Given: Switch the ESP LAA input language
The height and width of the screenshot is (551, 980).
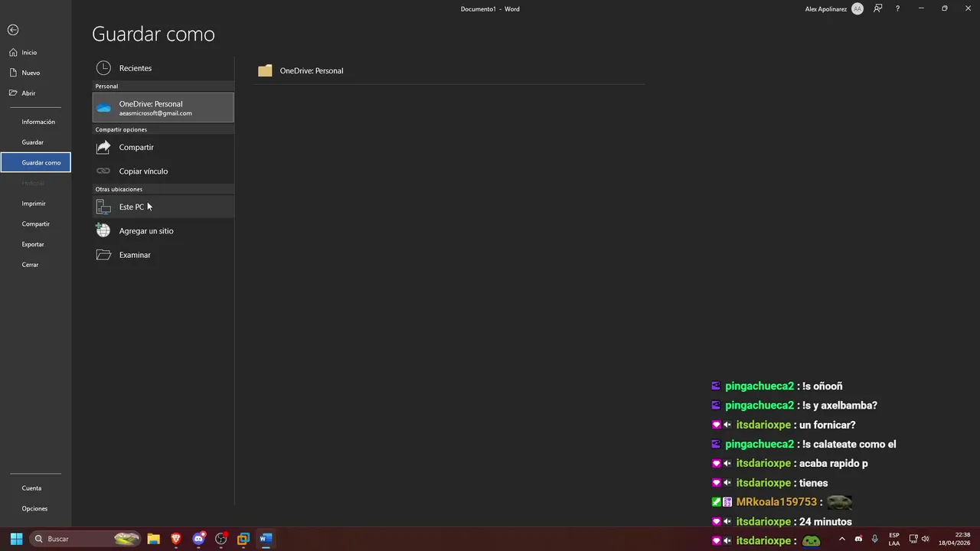Looking at the screenshot, I should point(894,539).
